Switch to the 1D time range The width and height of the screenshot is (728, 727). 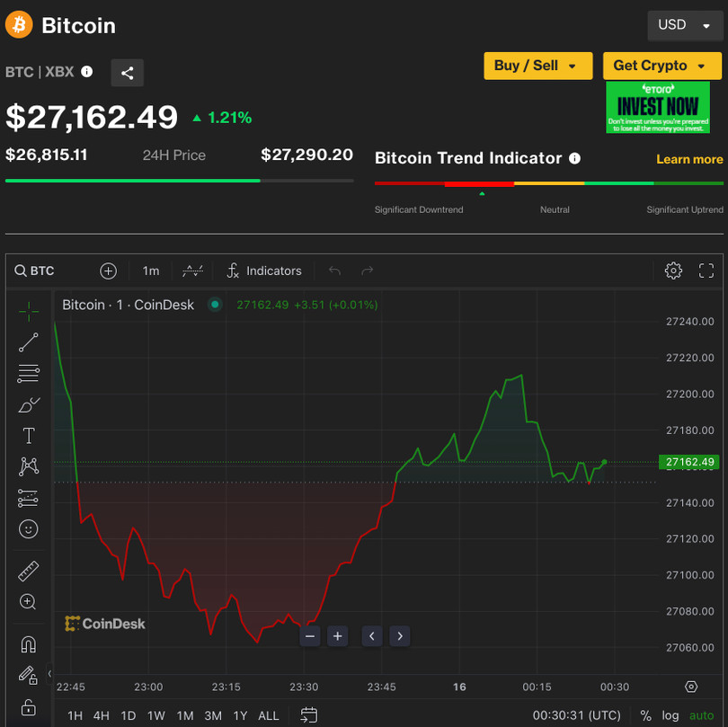129,715
